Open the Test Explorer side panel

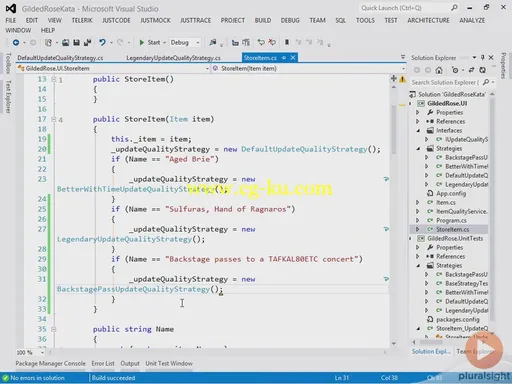click(x=8, y=97)
